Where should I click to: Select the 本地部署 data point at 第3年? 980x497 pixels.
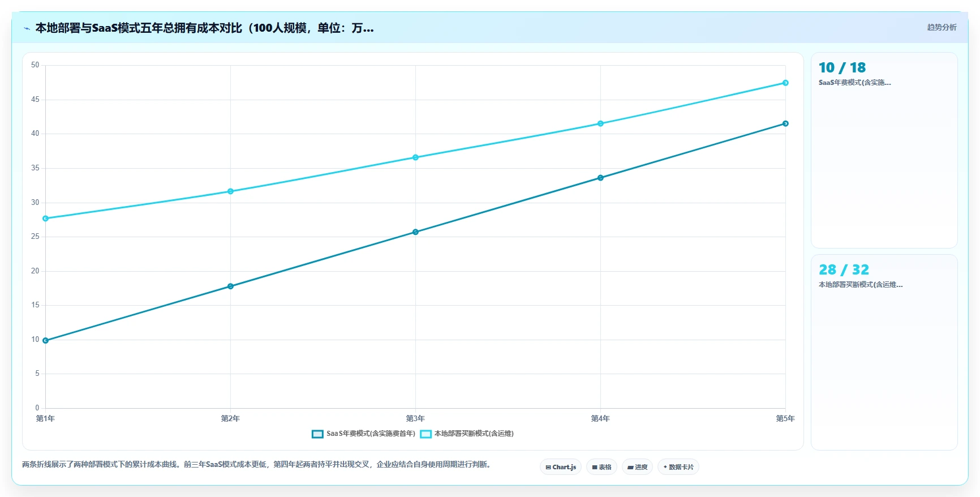[415, 157]
